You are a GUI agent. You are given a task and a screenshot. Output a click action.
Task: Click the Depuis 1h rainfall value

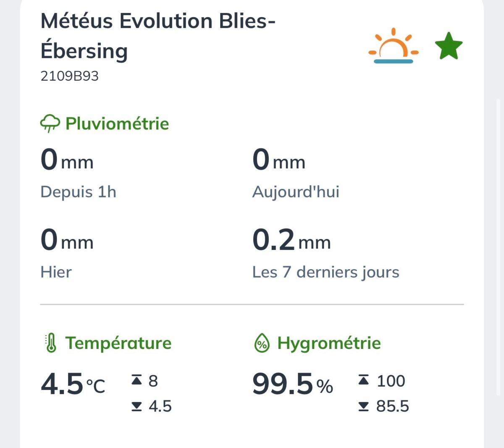(67, 160)
